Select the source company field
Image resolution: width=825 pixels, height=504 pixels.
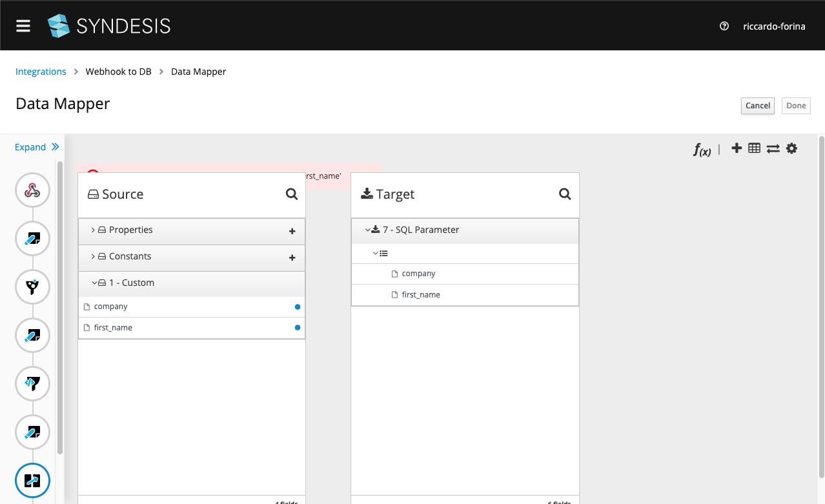[x=192, y=307]
